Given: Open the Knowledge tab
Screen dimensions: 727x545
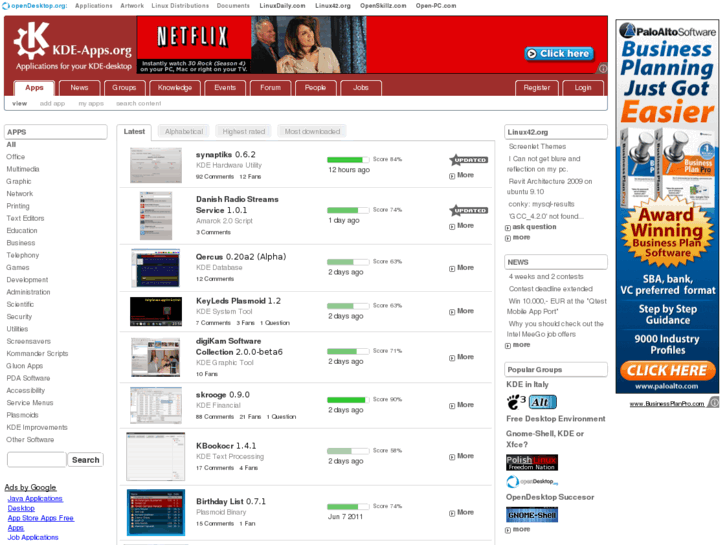Looking at the screenshot, I should pos(175,88).
